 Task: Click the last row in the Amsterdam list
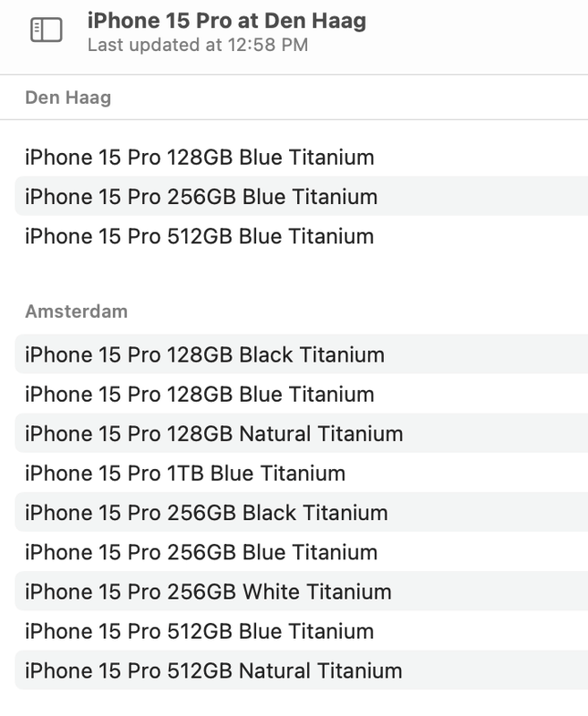pyautogui.click(x=214, y=670)
